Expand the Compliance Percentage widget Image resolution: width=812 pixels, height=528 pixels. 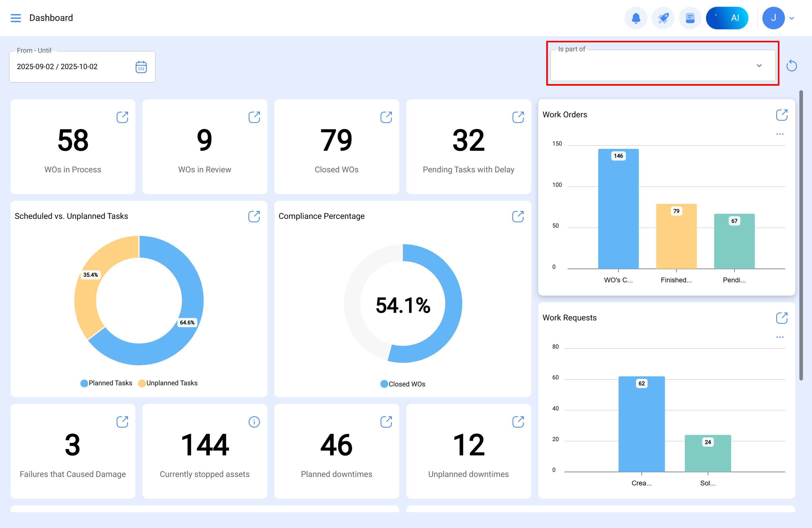click(518, 216)
